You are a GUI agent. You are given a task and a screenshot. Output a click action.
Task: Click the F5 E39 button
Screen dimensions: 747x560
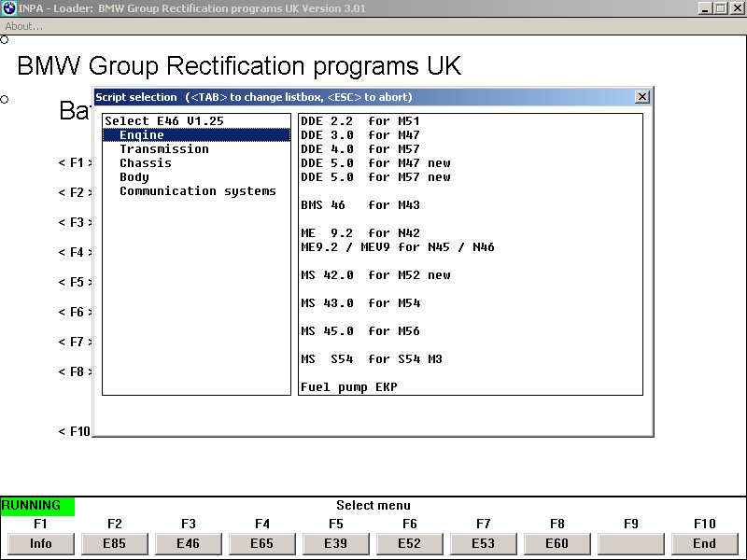click(336, 544)
